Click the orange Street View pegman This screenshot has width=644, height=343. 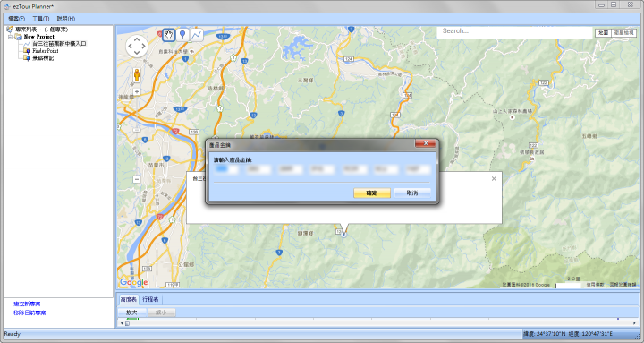[137, 75]
